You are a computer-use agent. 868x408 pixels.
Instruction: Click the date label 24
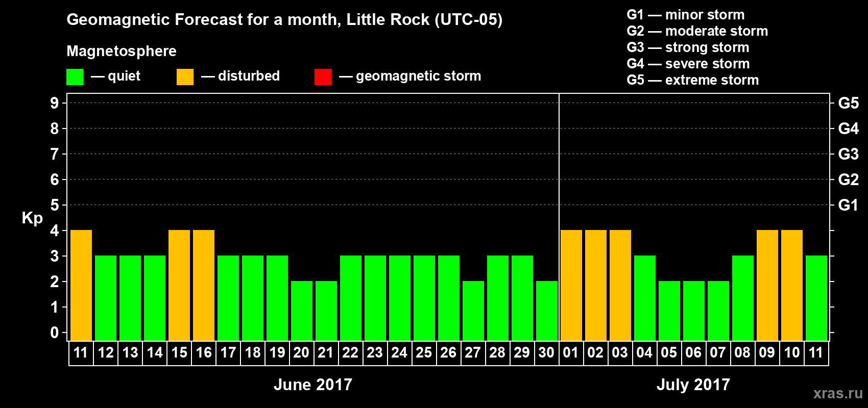point(399,353)
